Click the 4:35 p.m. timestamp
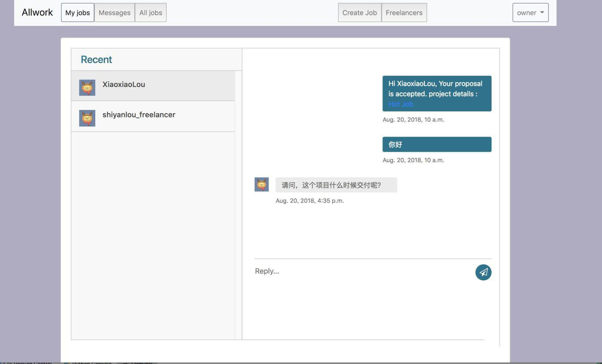The image size is (602, 364). click(310, 201)
